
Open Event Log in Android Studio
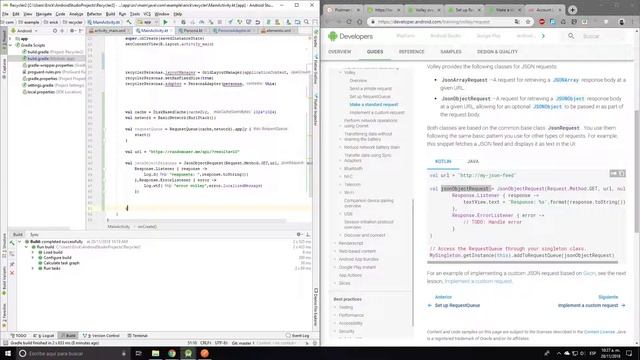[x=298, y=336]
